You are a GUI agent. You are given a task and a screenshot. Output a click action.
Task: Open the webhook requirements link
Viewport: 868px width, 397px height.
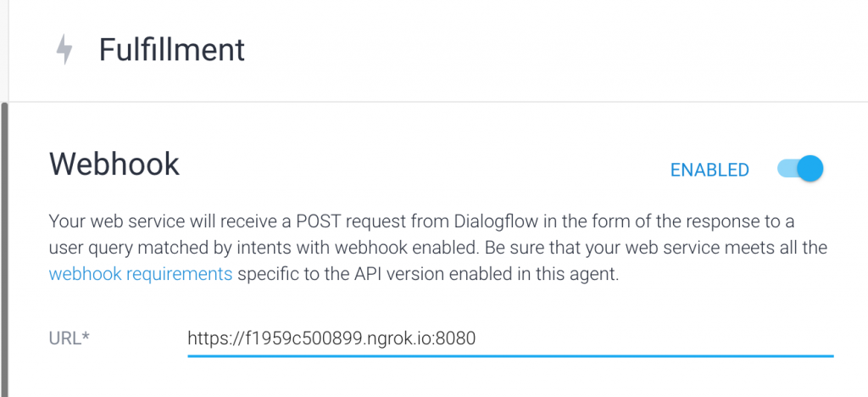(x=141, y=274)
